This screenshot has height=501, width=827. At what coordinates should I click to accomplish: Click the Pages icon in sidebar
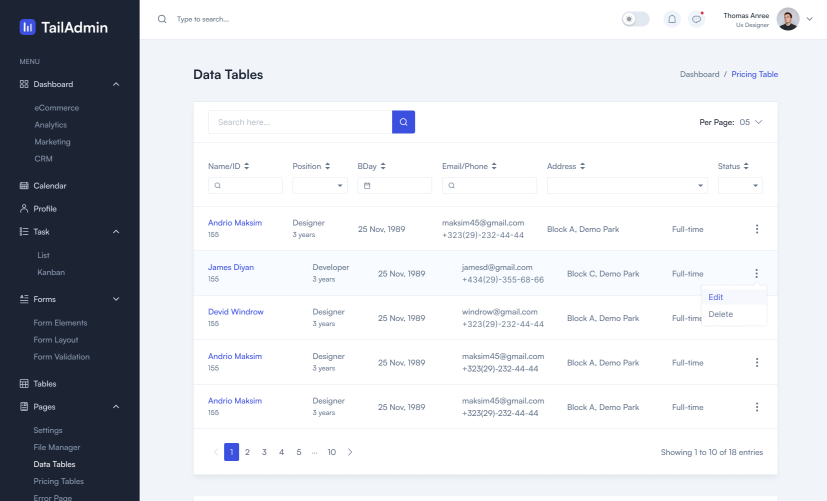click(24, 407)
